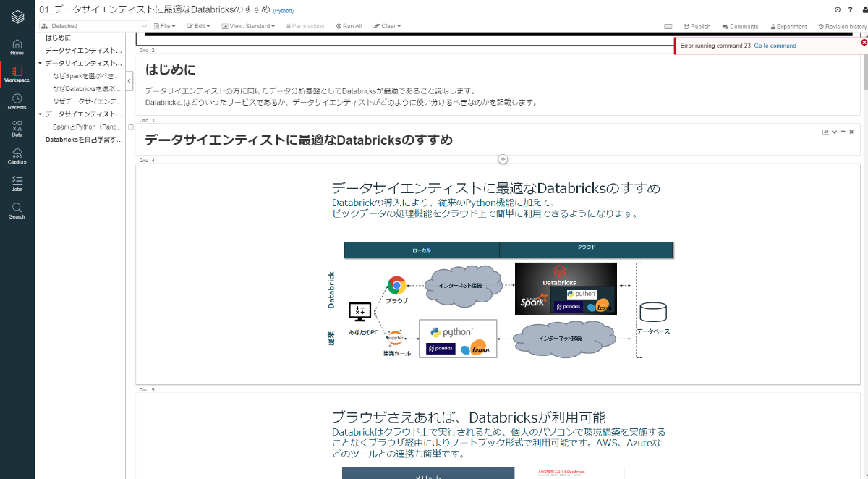Open the Comments panel
868x479 pixels.
tap(740, 26)
